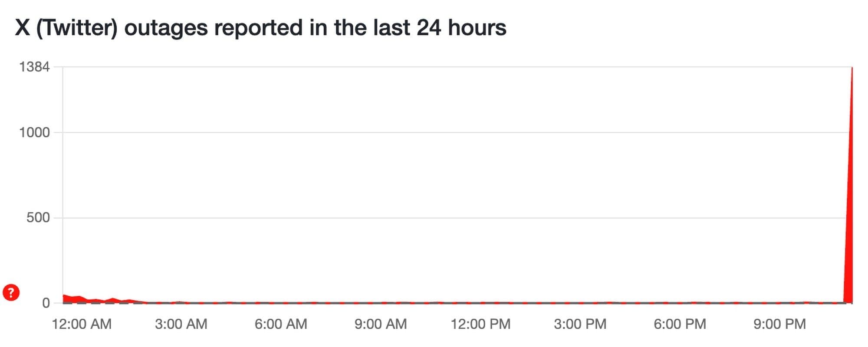This screenshot has width=868, height=347.
Task: Click the 500 y-axis label
Action: (38, 217)
